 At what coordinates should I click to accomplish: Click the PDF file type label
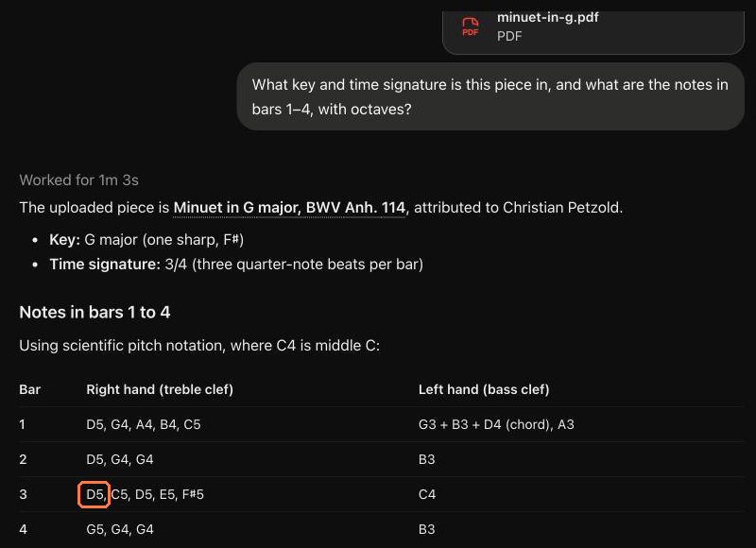point(509,36)
